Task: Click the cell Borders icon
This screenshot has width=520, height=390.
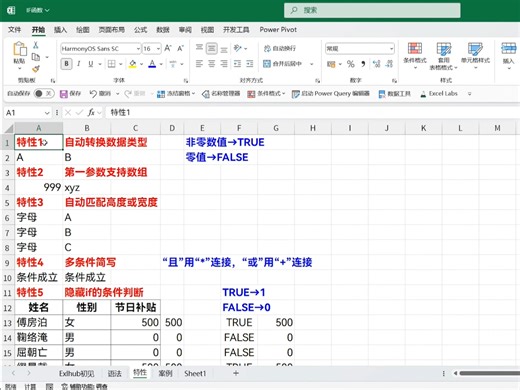Action: [x=112, y=64]
